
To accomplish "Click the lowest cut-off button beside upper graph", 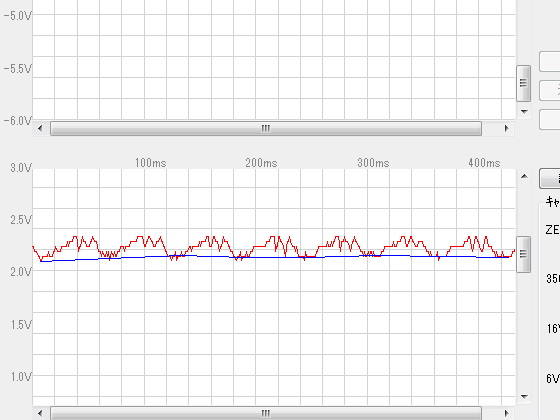I will 550,119.
